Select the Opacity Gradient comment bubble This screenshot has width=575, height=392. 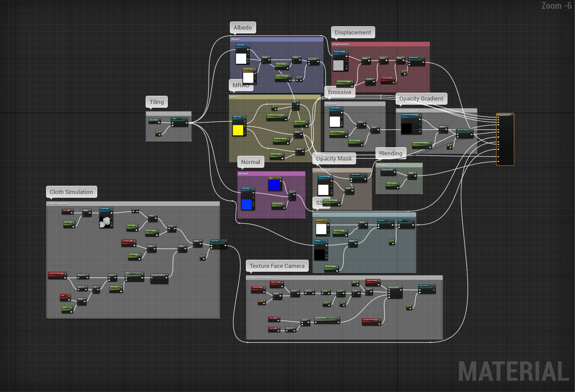click(421, 99)
